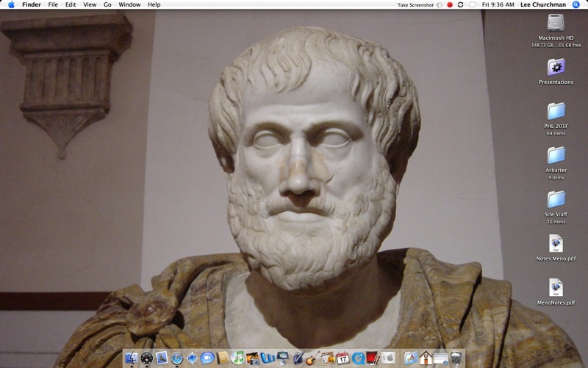
Task: Open the Trash in the Dock
Action: (456, 358)
